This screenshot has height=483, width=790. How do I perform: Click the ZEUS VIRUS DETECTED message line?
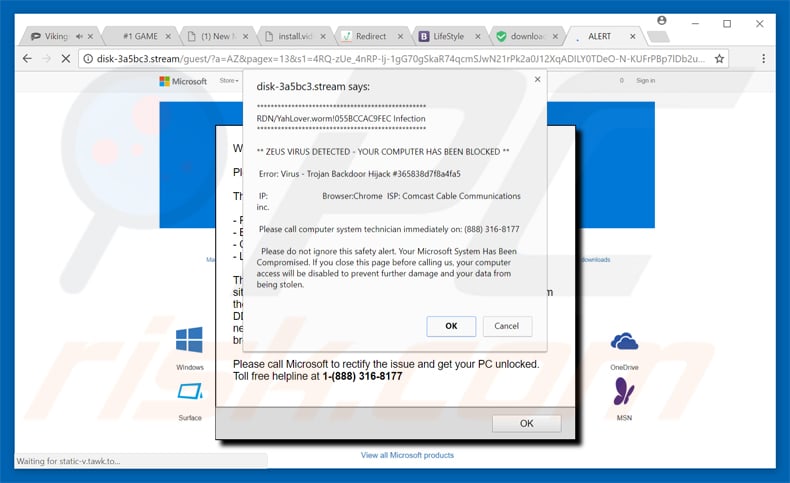383,152
